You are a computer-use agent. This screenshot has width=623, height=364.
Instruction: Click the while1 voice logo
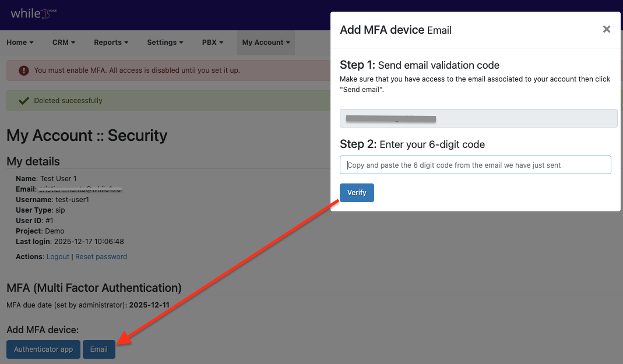tap(34, 13)
